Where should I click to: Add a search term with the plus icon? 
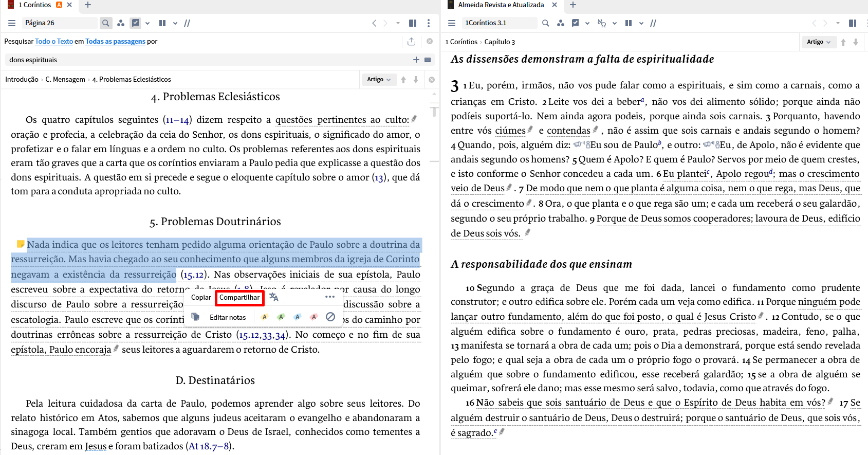[x=416, y=60]
